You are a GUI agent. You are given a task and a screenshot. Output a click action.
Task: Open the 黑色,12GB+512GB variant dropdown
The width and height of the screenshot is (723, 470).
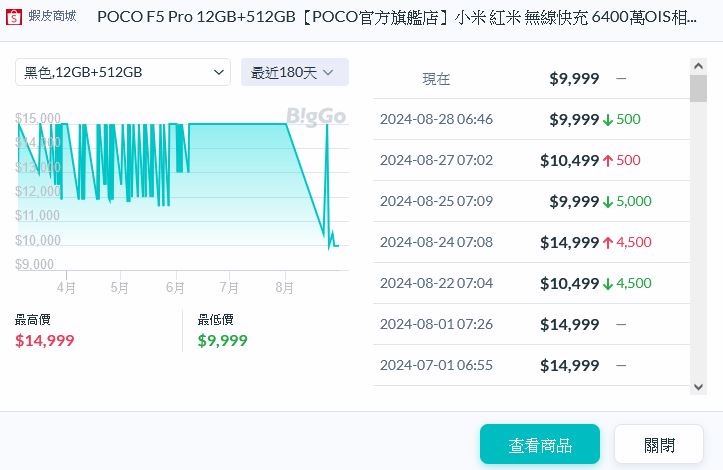[124, 72]
